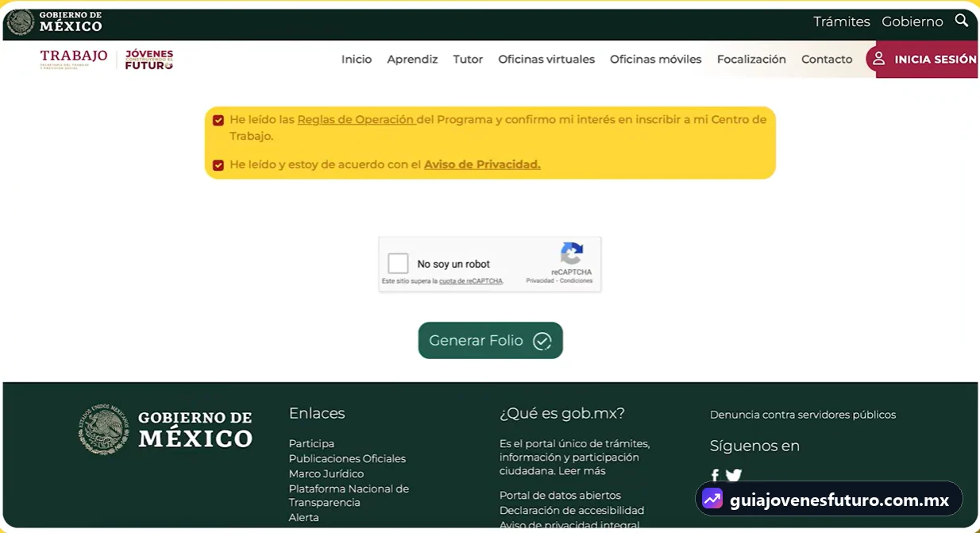Click the Gobierno de México header logo

tap(55, 21)
